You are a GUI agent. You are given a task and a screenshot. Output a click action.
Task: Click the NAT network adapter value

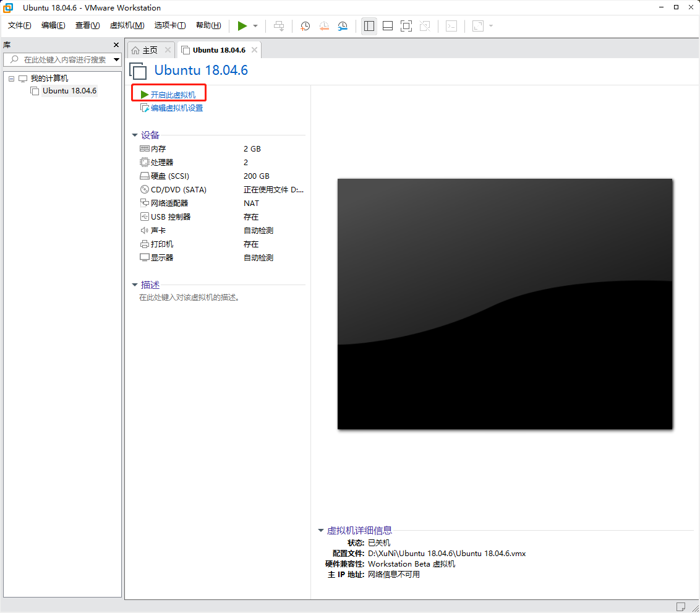click(251, 203)
